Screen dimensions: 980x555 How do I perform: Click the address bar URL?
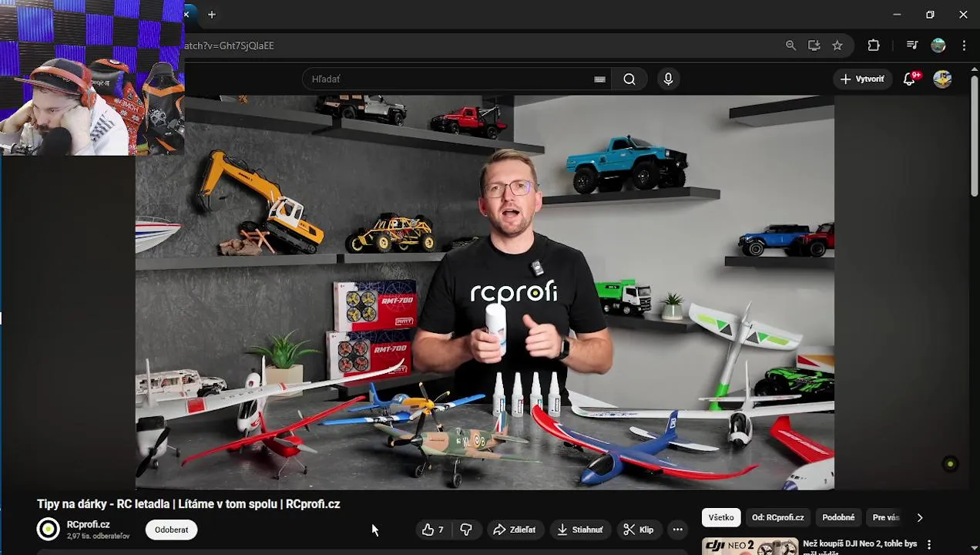click(230, 45)
